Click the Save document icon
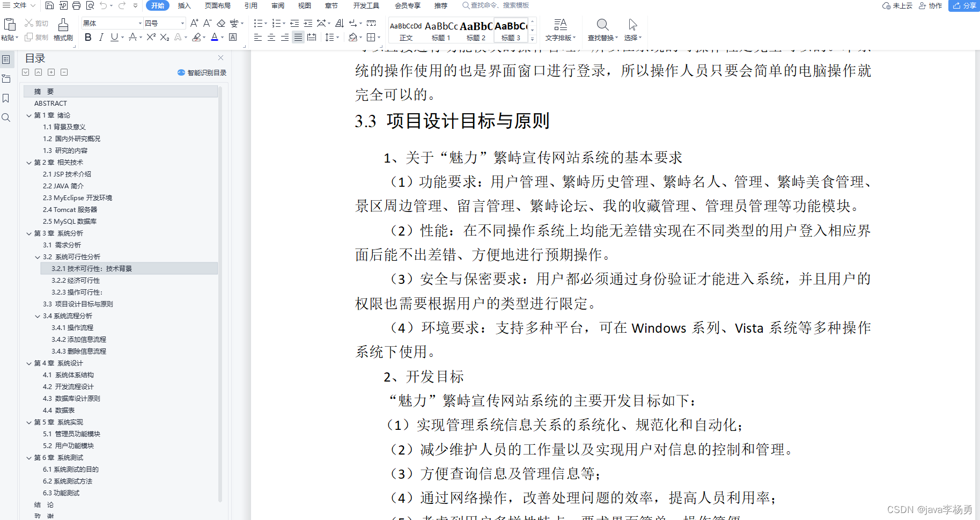Screen dimensions: 980x520 [49, 5]
